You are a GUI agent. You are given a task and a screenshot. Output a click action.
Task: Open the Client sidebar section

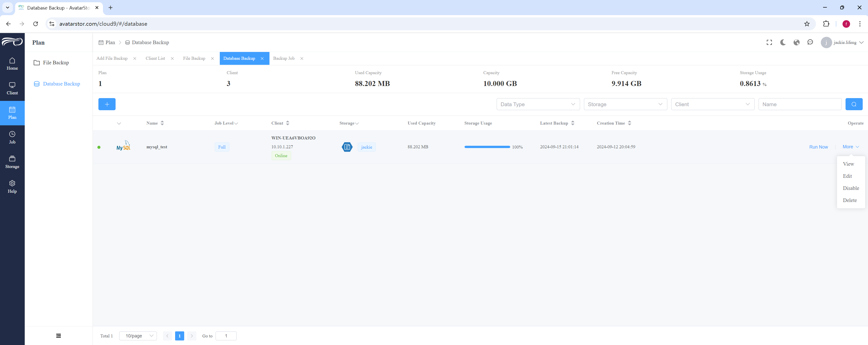pos(12,88)
